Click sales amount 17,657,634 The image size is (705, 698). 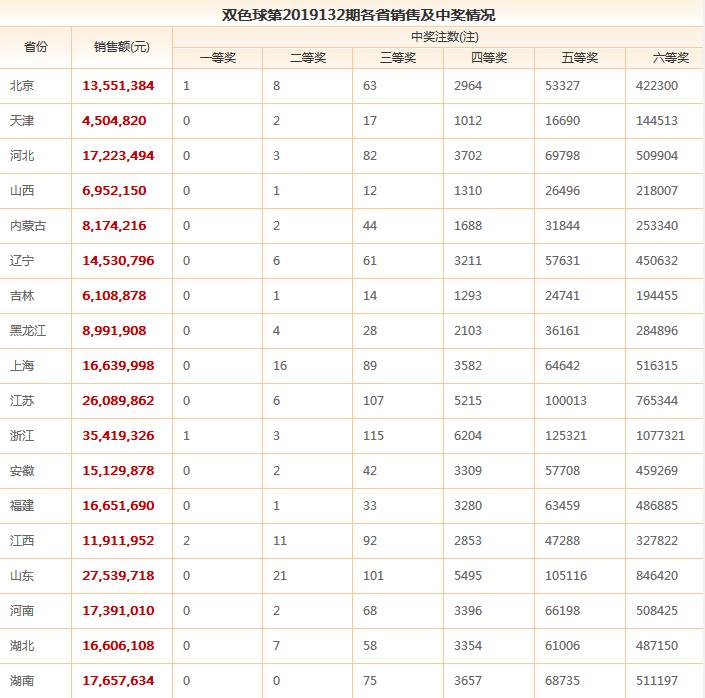118,680
